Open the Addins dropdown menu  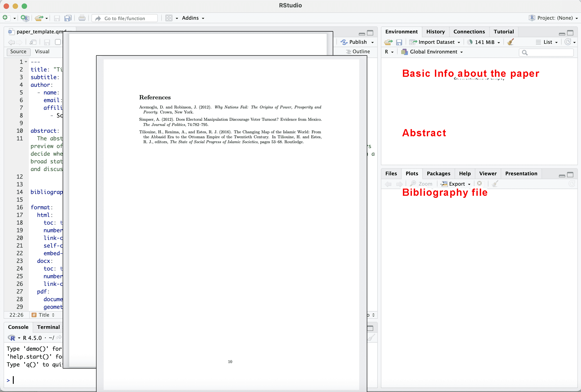[x=193, y=18]
